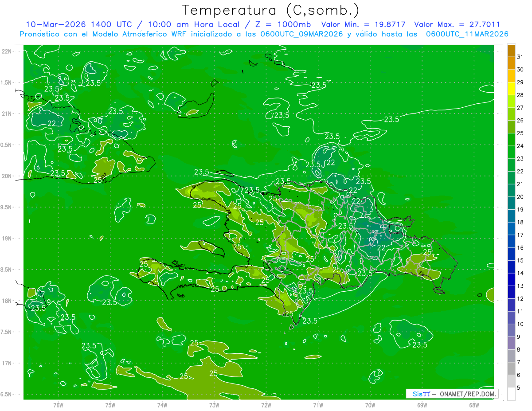Screen dimensions: 532x411
Task: Click the '75W' longitude axis label
Action: (x=110, y=405)
